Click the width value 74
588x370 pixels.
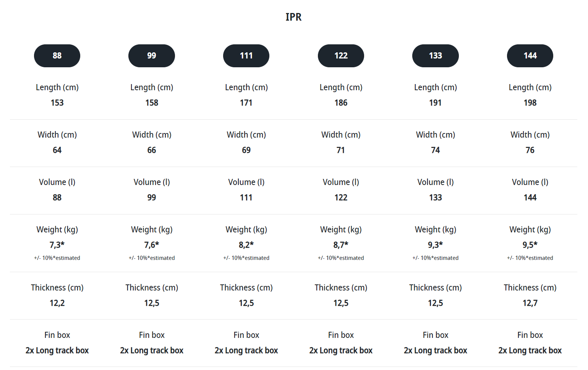(x=436, y=150)
